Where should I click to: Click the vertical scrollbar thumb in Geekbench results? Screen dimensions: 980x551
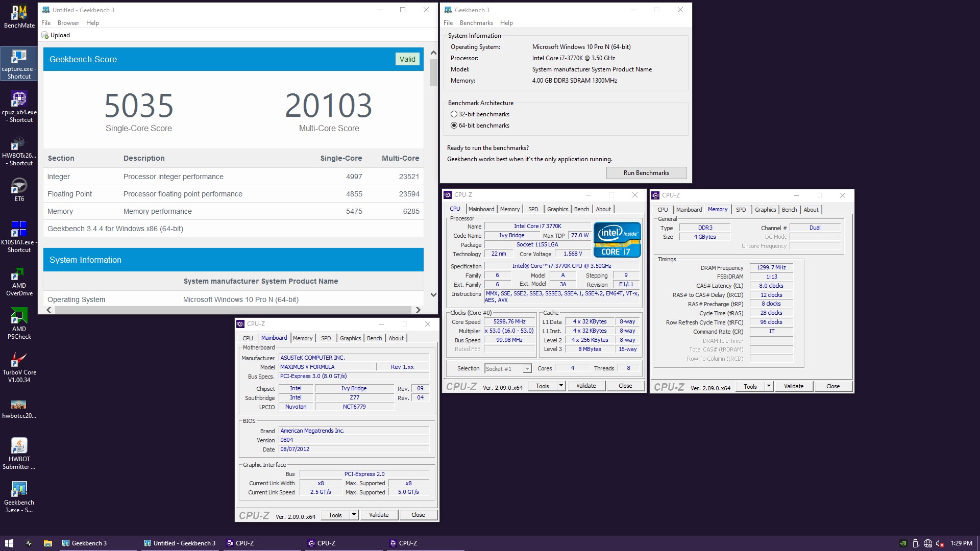433,73
